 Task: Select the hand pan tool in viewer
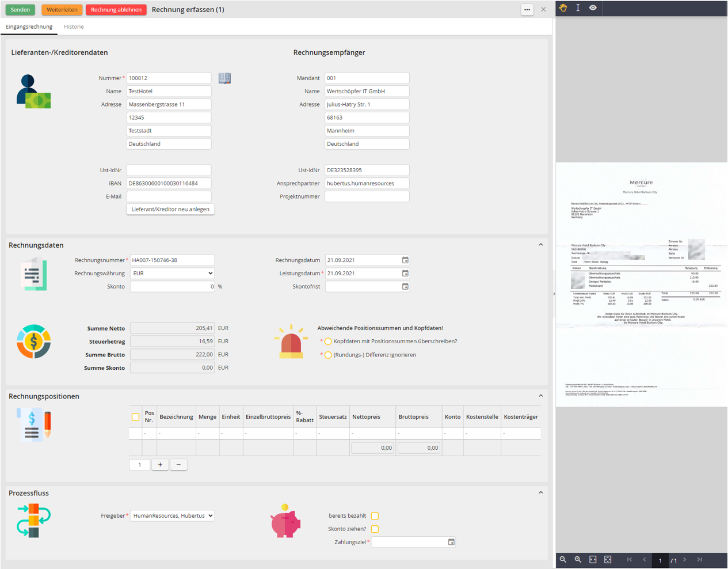(x=563, y=8)
